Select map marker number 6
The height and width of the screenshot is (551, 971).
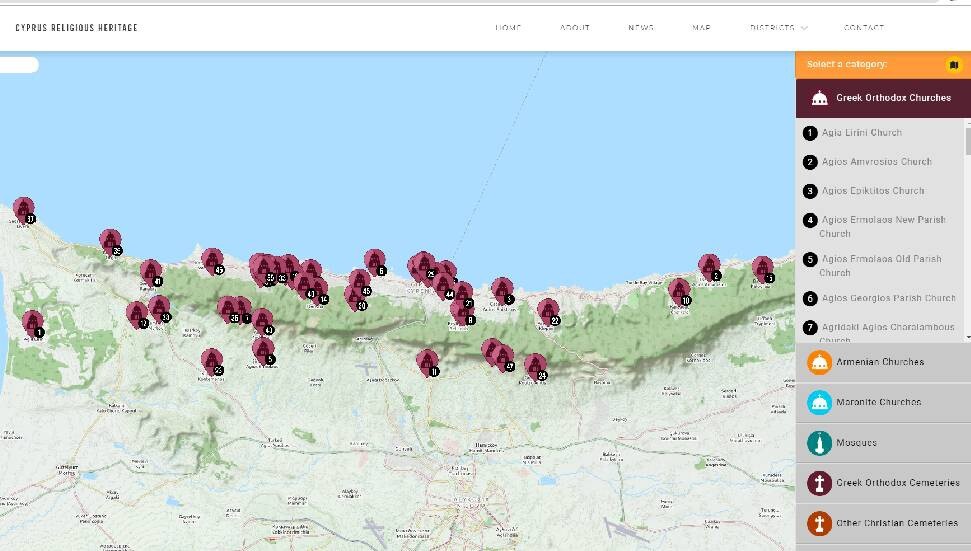tap(375, 261)
